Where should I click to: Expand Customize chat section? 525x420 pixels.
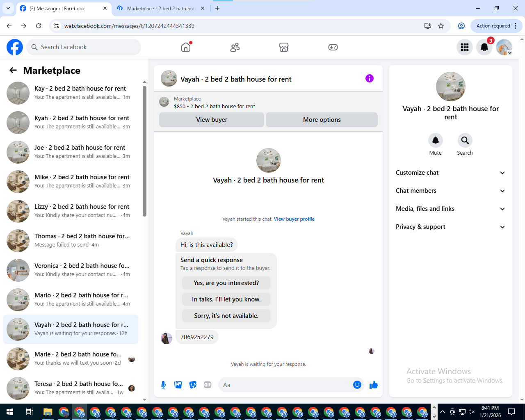point(450,173)
